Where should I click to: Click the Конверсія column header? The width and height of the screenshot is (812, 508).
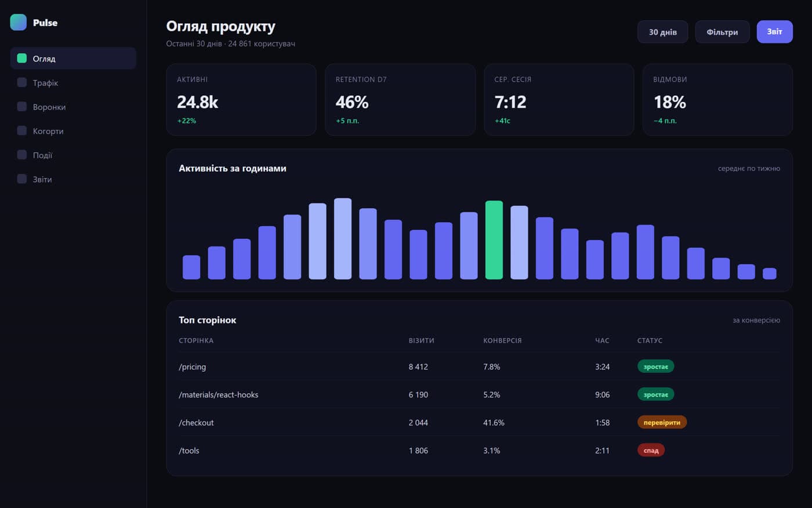(x=503, y=340)
